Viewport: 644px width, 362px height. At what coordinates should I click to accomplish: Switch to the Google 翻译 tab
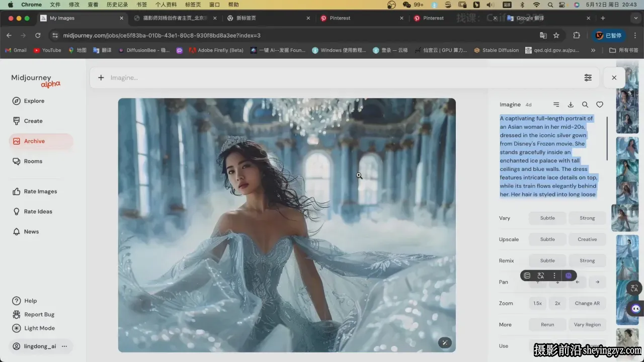[548, 18]
